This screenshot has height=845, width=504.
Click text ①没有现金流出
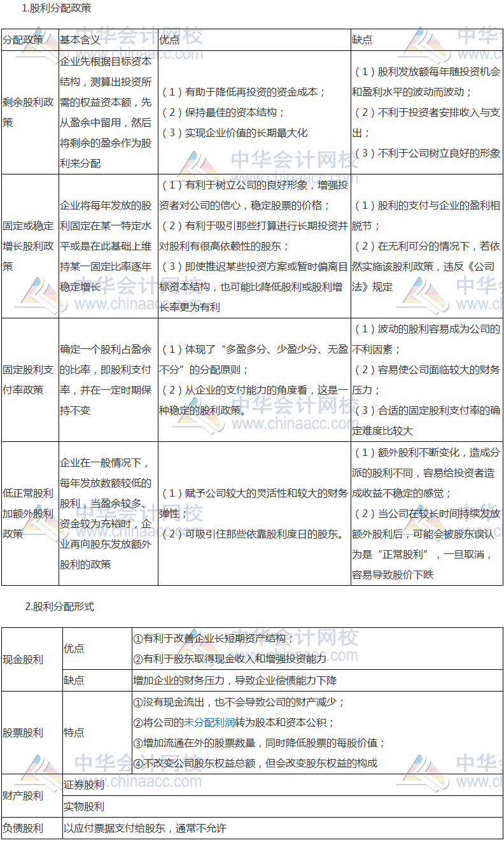(x=239, y=702)
